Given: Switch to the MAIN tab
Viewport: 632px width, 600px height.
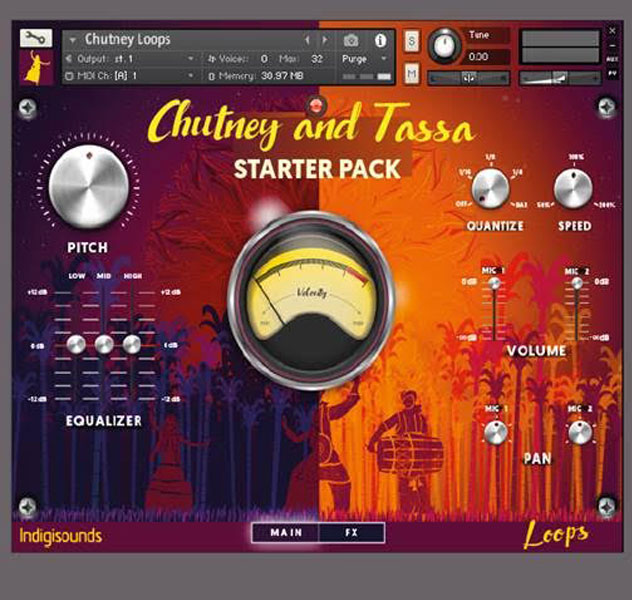Looking at the screenshot, I should [x=286, y=533].
